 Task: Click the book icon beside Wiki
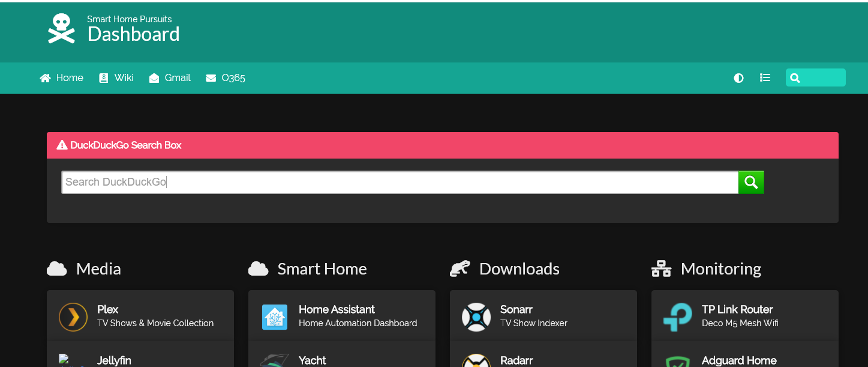click(x=103, y=78)
